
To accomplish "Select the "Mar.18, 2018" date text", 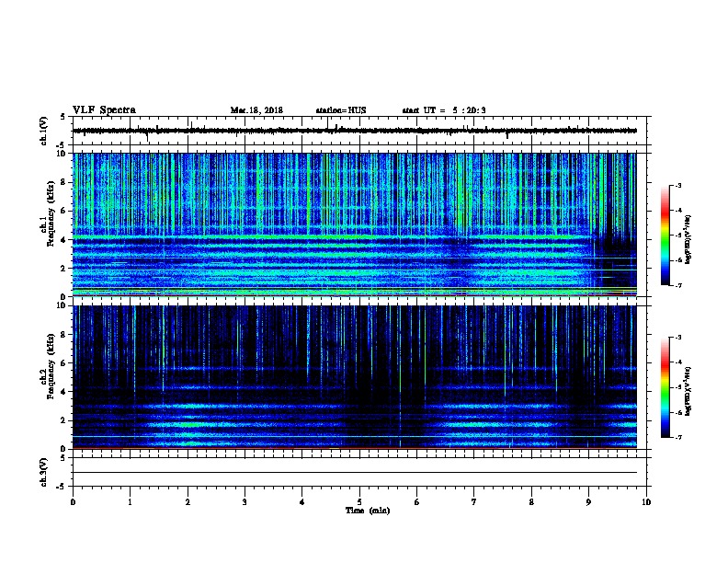I will tap(256, 110).
